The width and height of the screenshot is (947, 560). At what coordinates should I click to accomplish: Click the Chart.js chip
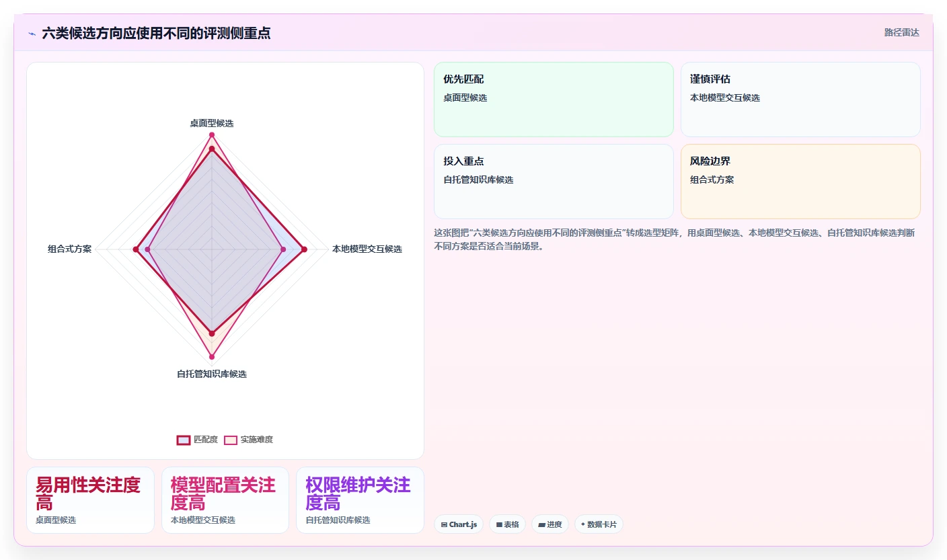[x=459, y=524]
